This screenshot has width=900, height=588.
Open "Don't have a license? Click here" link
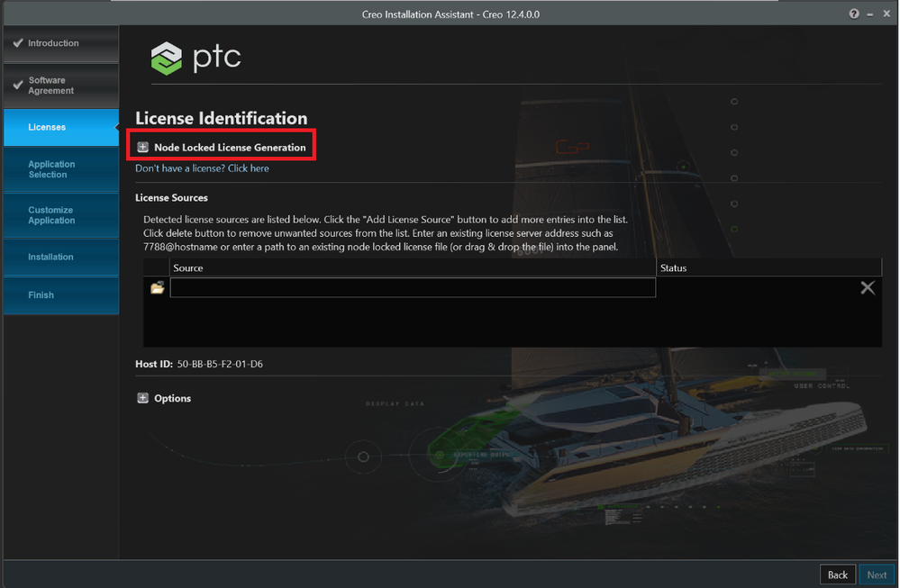pos(202,168)
